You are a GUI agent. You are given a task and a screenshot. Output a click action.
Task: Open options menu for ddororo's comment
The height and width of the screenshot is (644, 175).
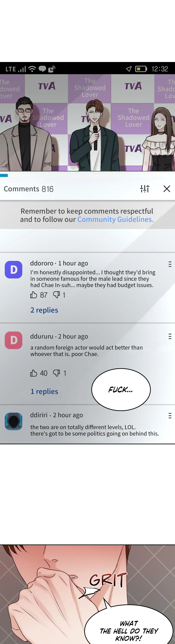pyautogui.click(x=170, y=264)
